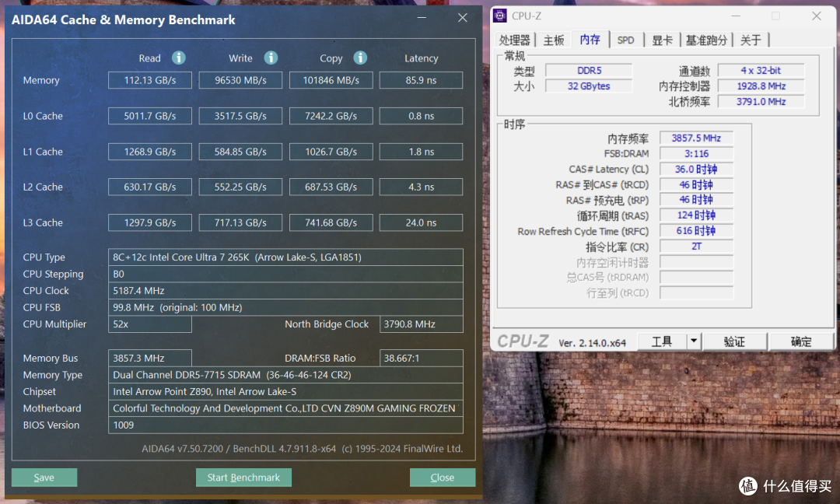Click the 工具 button in CPU-Z
This screenshot has width=840, height=504.
coord(662,341)
